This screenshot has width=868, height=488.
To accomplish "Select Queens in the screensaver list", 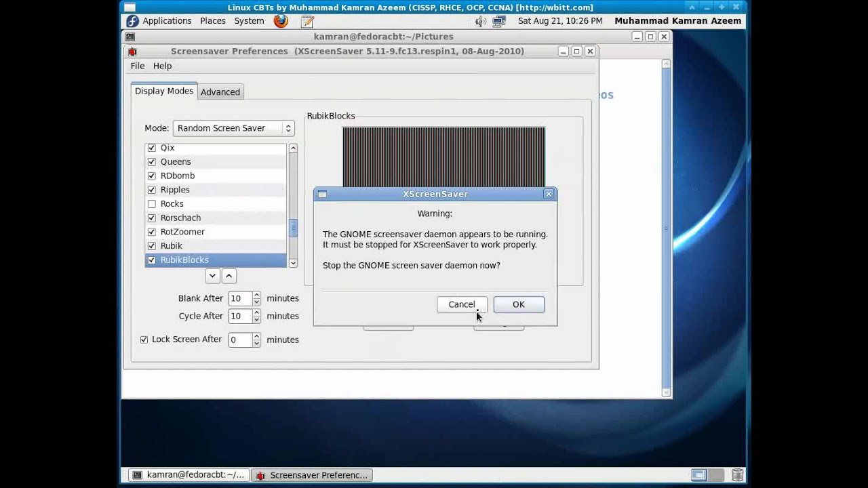I will coord(176,162).
